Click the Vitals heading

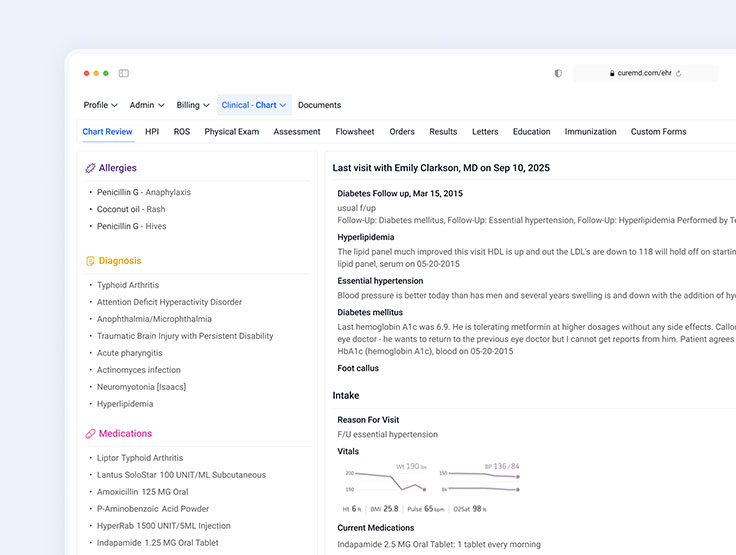point(348,451)
